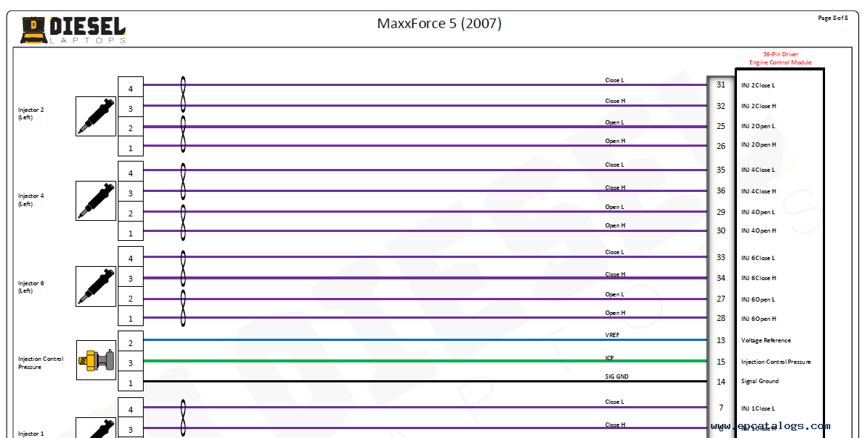Screen dimensions: 868x438
Task: Select ECM pin number 30
Action: tap(721, 230)
